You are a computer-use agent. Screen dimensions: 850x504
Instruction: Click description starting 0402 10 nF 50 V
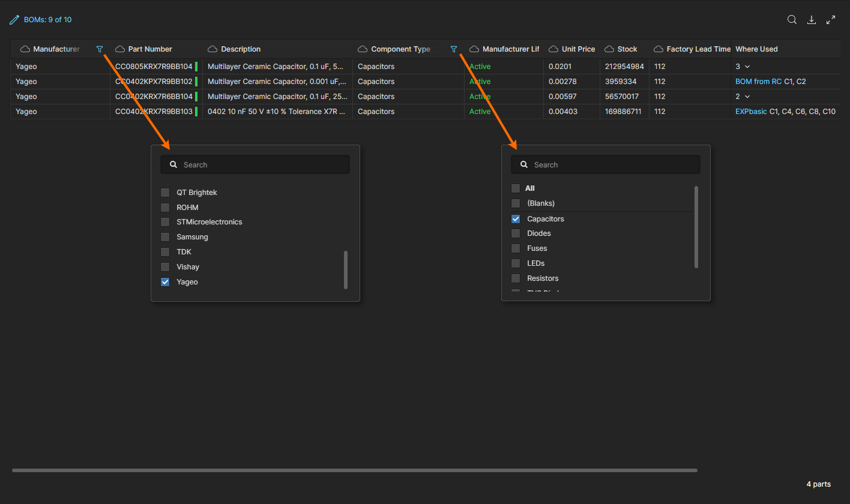[x=277, y=112]
